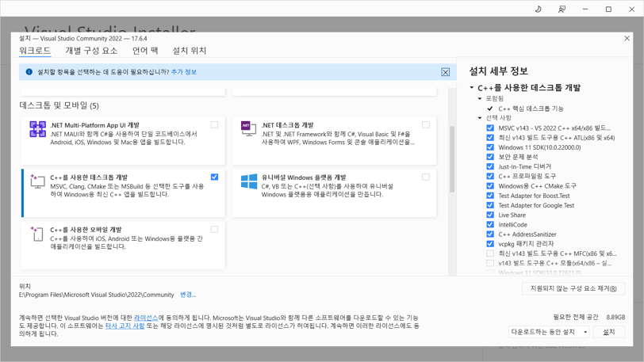Switch to the 설치 위치 tab
The image size is (644, 362).
point(190,51)
